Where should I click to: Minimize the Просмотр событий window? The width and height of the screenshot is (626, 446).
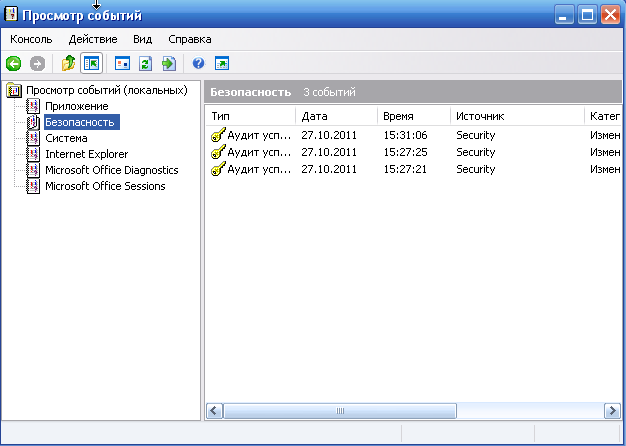click(x=563, y=15)
